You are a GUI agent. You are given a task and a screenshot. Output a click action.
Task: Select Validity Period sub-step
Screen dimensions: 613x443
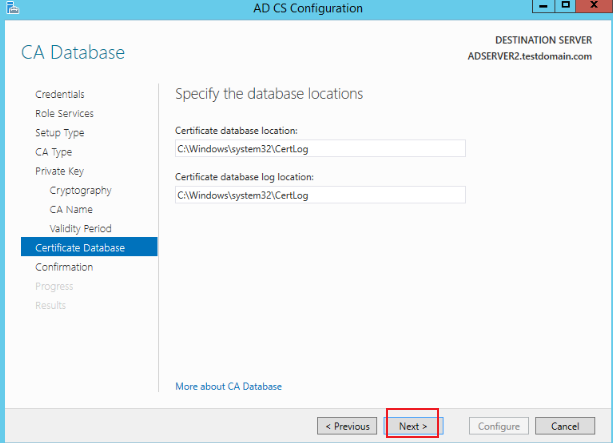[x=81, y=229]
